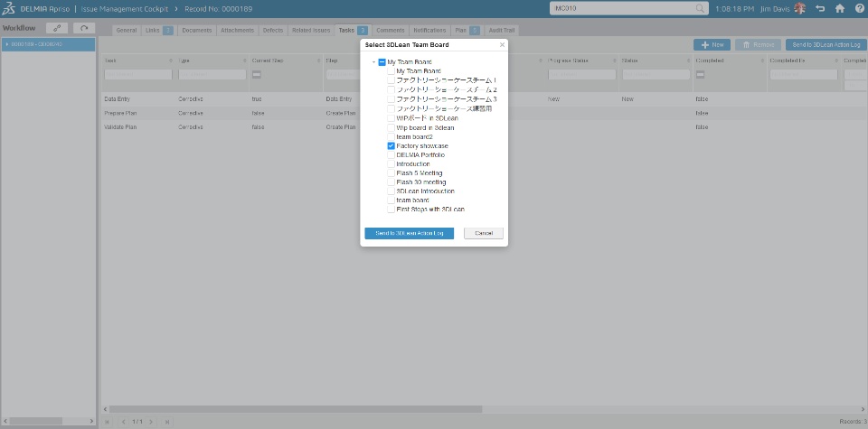
Task: Click toolbar Send to 3DLean Action Log button
Action: 826,45
